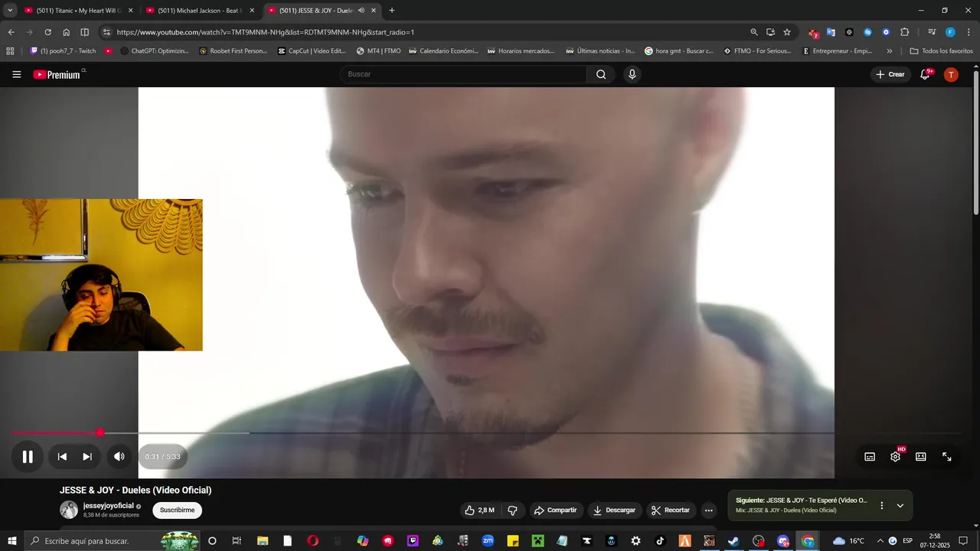Screen dimensions: 980x551
Task: Go back in browser history
Action: [x=11, y=32]
